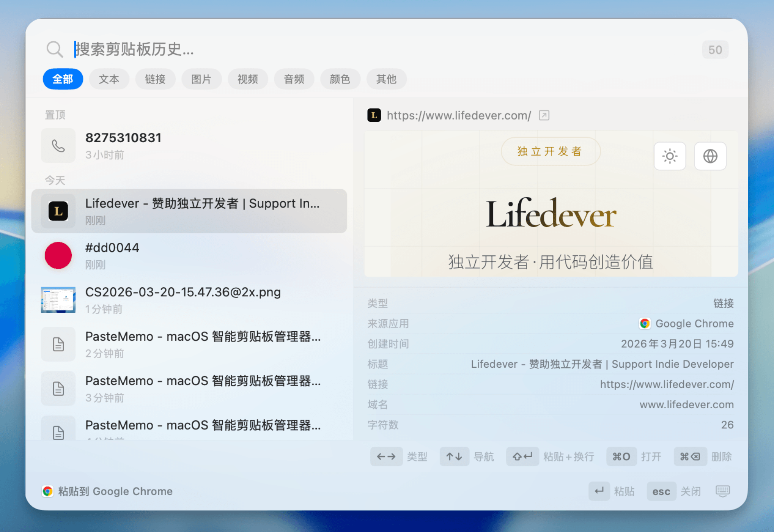Image resolution: width=774 pixels, height=532 pixels.
Task: Select pinned entry 8275310831
Action: (x=189, y=146)
